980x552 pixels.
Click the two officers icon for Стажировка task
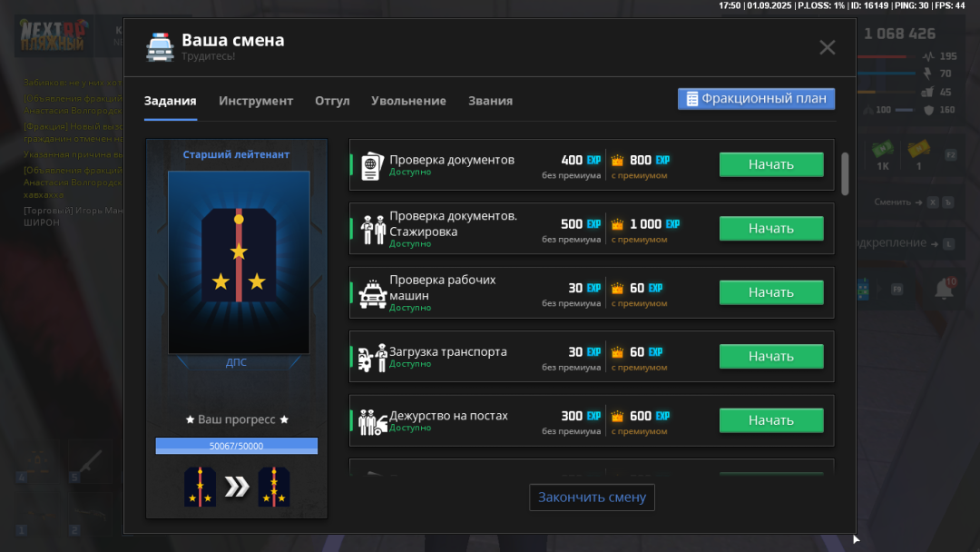coord(374,230)
